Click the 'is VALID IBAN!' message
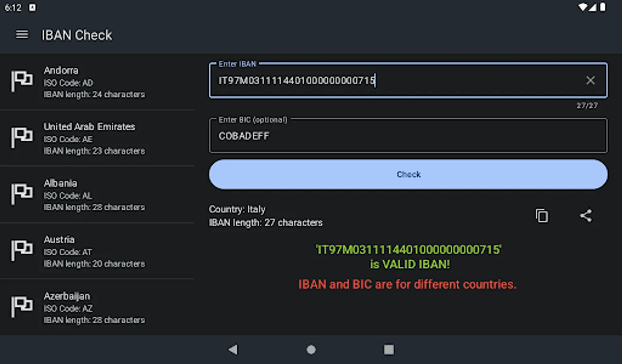This screenshot has width=622, height=364. pos(410,264)
